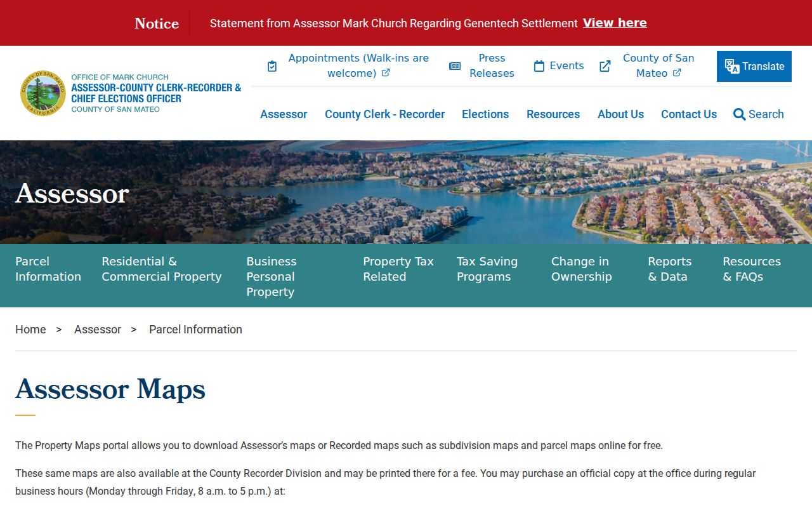Select the Change in Ownership tab
The width and height of the screenshot is (812, 508).
582,269
